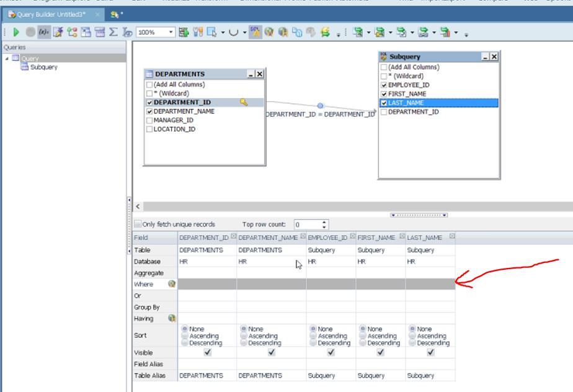This screenshot has width=573, height=392.
Task: Toggle the highlighted SQL icon in toolbar
Action: pos(255,32)
